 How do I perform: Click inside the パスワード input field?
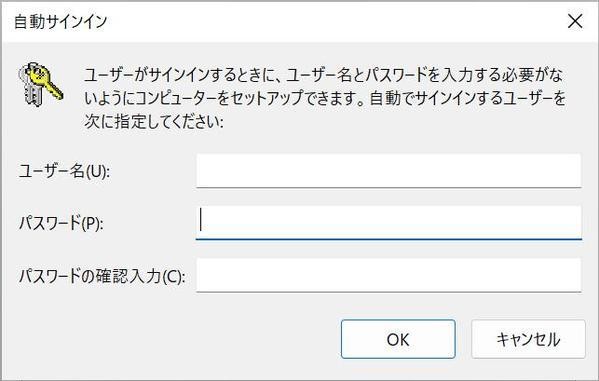point(389,223)
